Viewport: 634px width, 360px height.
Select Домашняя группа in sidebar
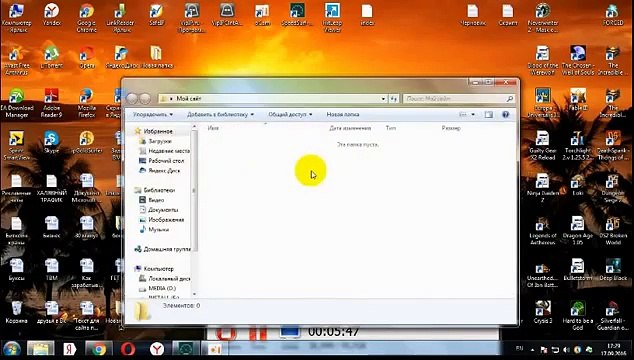167,249
